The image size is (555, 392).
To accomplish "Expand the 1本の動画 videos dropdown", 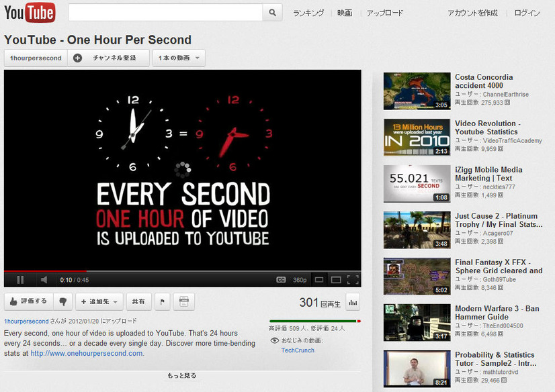I will 179,58.
